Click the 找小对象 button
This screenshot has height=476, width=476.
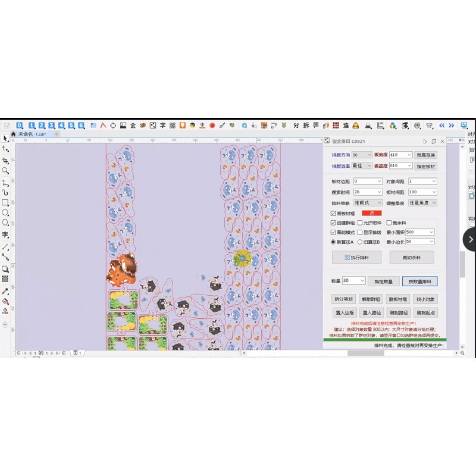425,299
